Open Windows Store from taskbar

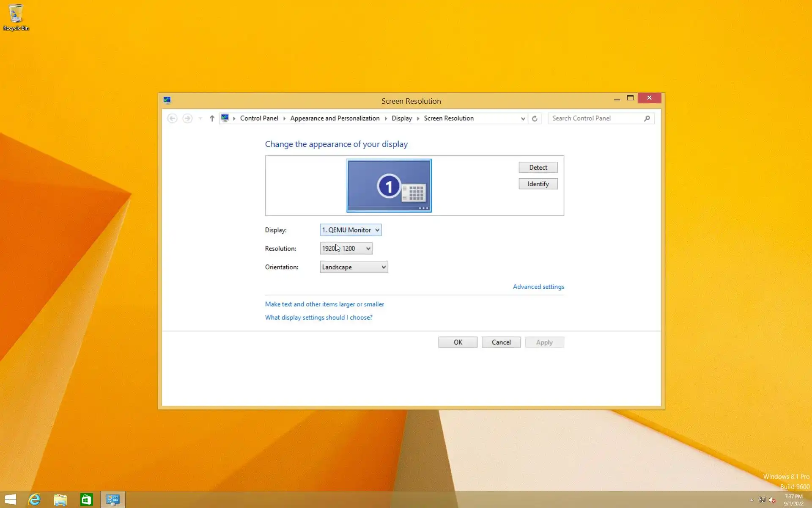86,500
